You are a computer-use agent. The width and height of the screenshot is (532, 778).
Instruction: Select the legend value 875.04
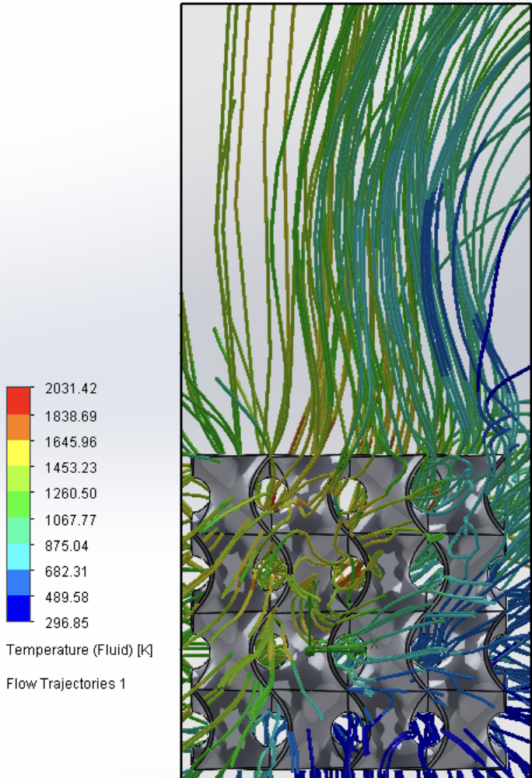(67, 546)
